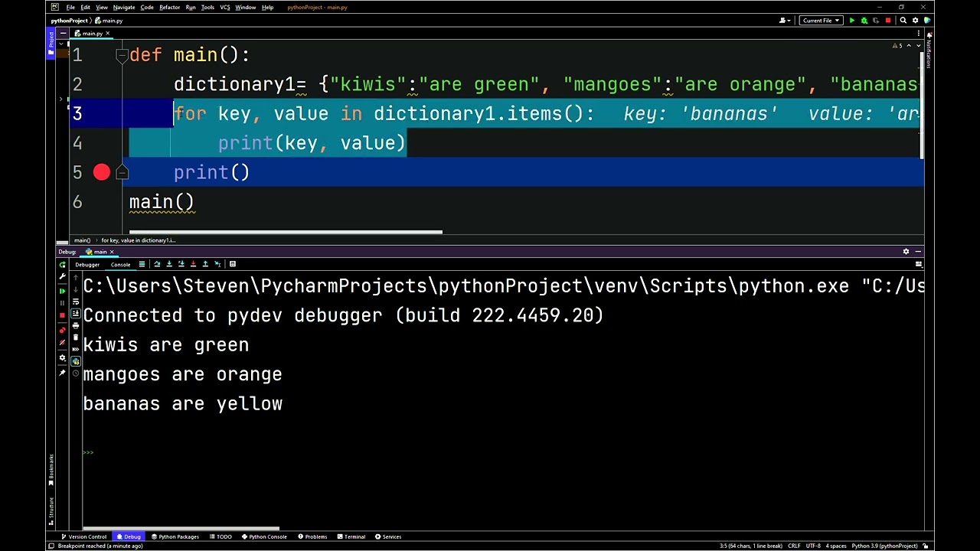The height and width of the screenshot is (551, 980).
Task: Open IDE settings gear in top toolbar
Action: click(x=915, y=21)
